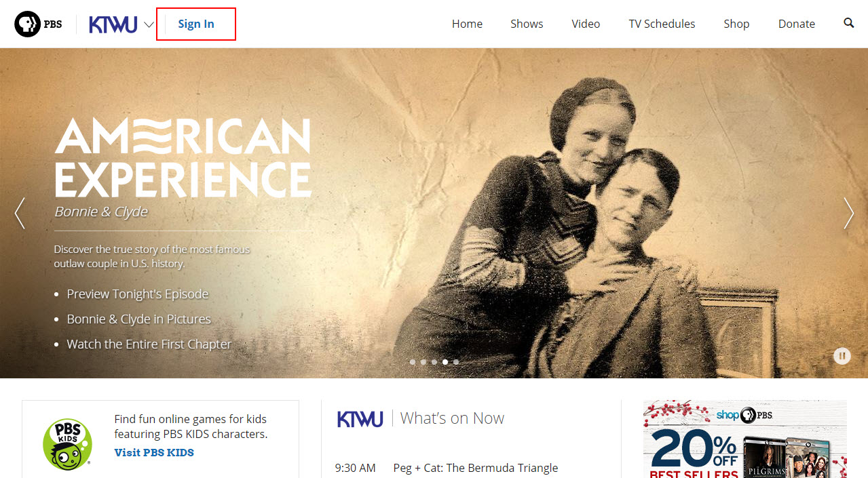
Task: Click the 9:30 AM schedule time
Action: tap(355, 468)
